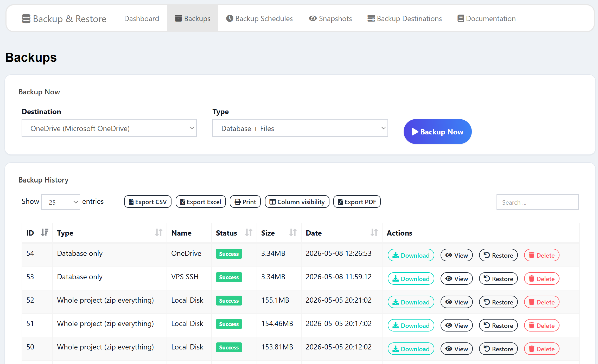This screenshot has width=598, height=364.
Task: Sort backups by Size column arrows
Action: 293,232
